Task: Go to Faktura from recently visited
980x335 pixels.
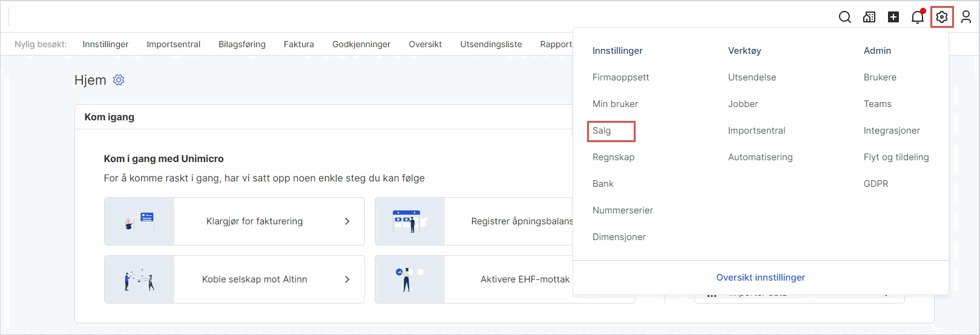Action: click(x=299, y=44)
